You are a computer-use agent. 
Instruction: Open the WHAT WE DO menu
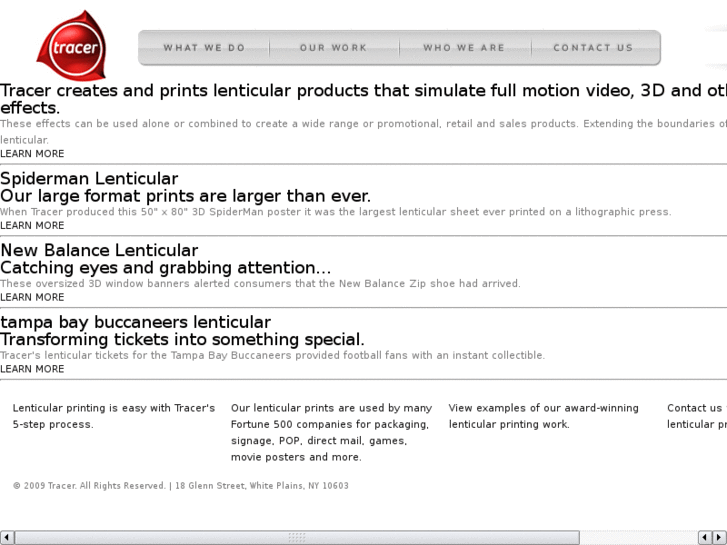point(204,48)
